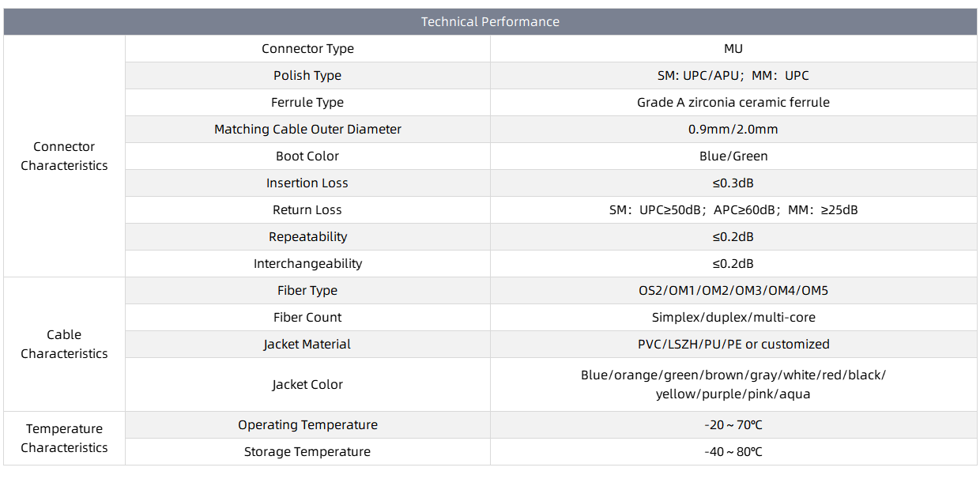
Task: Click the OS2/OM1/OM2/OM3/OM4/OM5 fiber type value
Action: tap(733, 291)
